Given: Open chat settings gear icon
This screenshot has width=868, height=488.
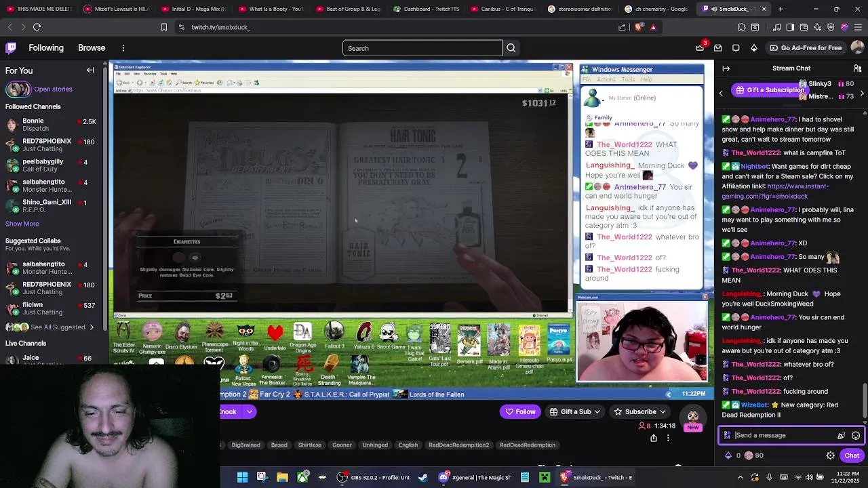Looking at the screenshot, I should tap(830, 455).
